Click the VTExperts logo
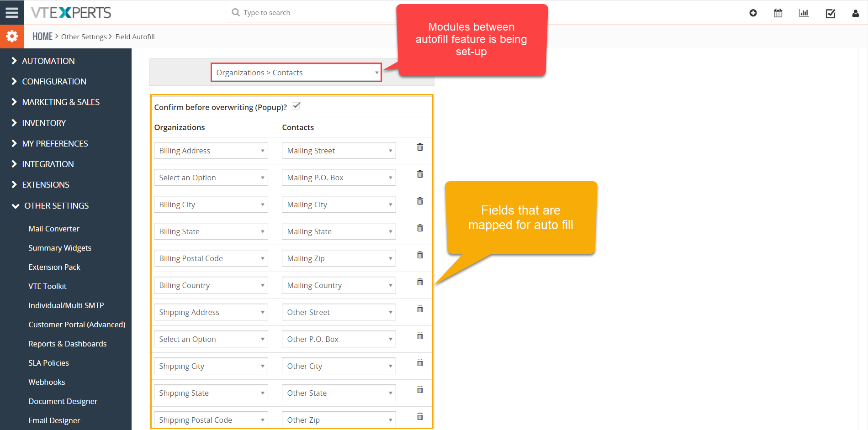The height and width of the screenshot is (430, 868). click(x=71, y=12)
